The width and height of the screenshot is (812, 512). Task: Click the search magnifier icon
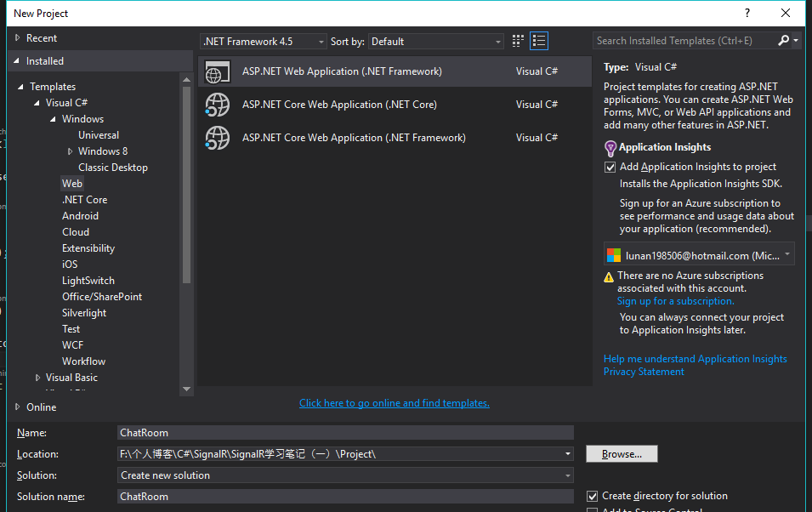[x=784, y=41]
